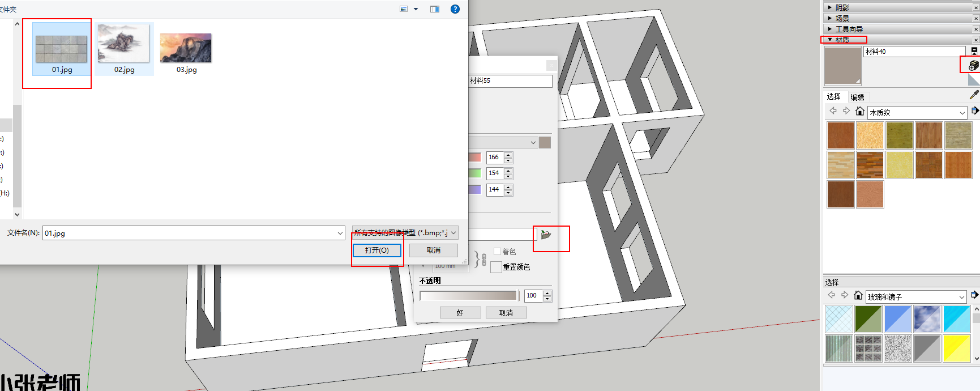Click forward arrow beside 玻璃和镜子 library
The image size is (980, 391).
pos(845,295)
